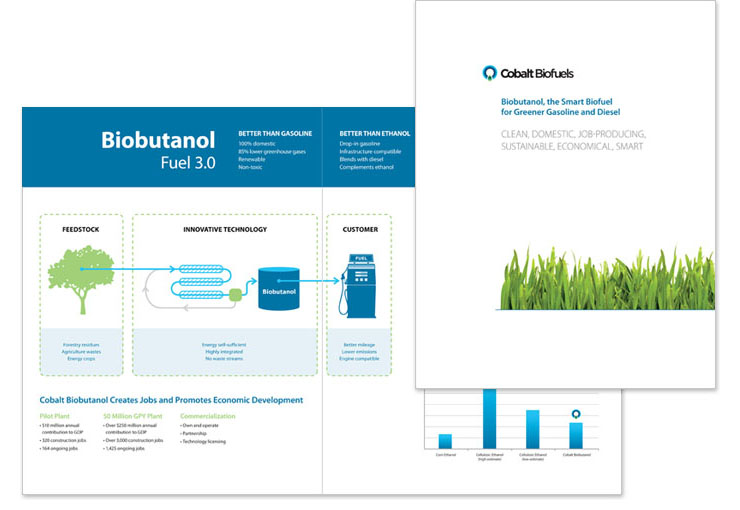
Task: Click the Better Than Ethanol heading
Action: tap(375, 133)
